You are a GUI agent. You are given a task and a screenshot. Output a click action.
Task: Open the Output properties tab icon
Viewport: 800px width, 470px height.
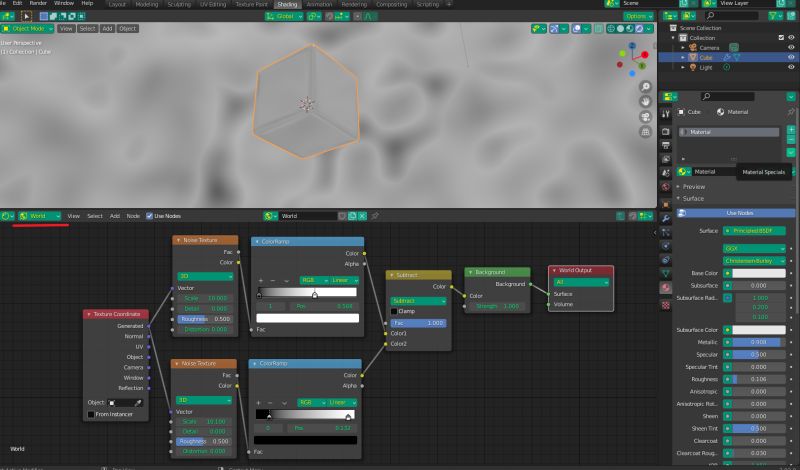pyautogui.click(x=665, y=145)
